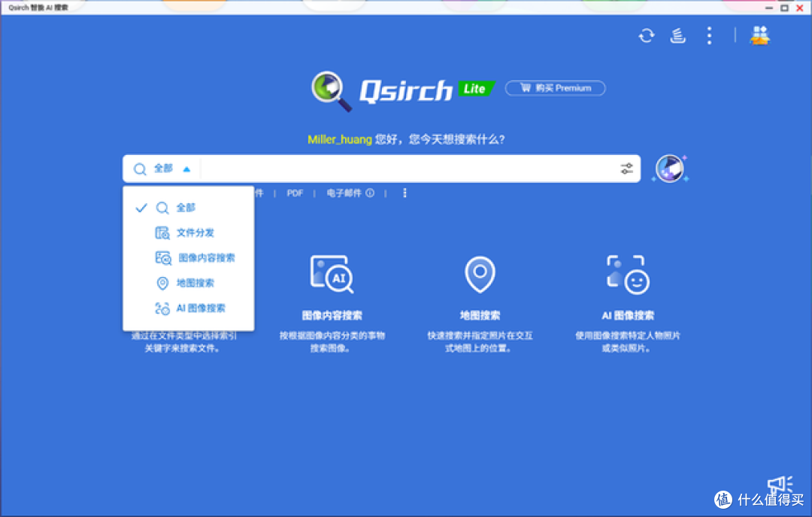Select AI 图像搜索 in the dropdown menu
Screen dimensions: 812x517
(189, 308)
